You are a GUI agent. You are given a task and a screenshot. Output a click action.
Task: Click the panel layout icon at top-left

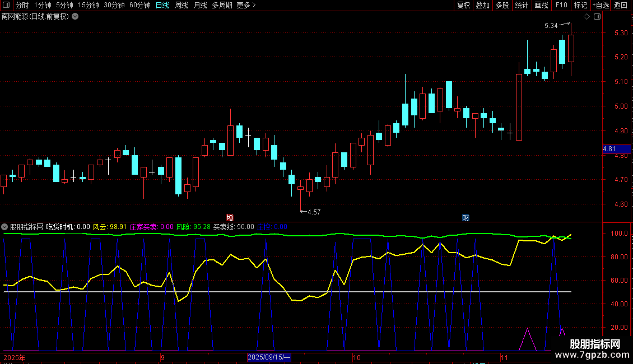pyautogui.click(x=6, y=5)
